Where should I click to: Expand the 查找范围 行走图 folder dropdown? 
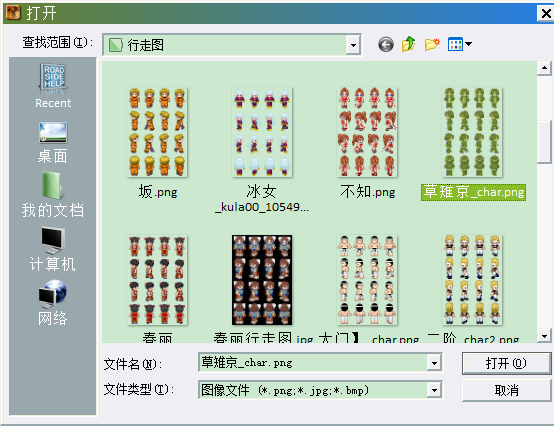pyautogui.click(x=353, y=45)
